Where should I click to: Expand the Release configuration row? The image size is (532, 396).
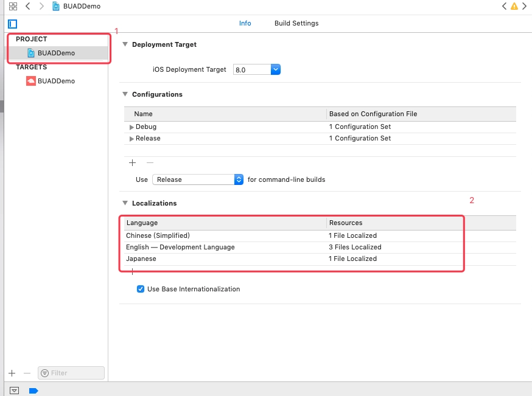tap(131, 139)
